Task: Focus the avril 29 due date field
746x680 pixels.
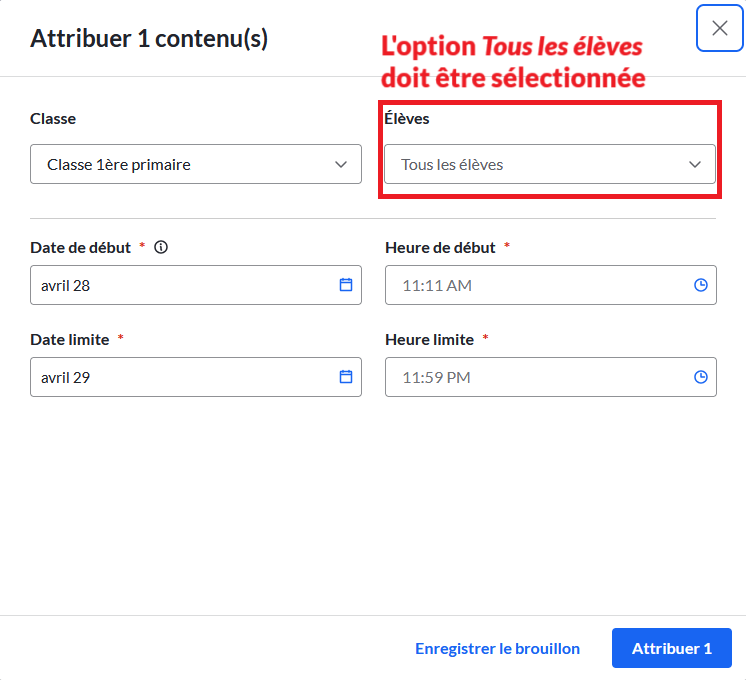Action: coord(196,377)
